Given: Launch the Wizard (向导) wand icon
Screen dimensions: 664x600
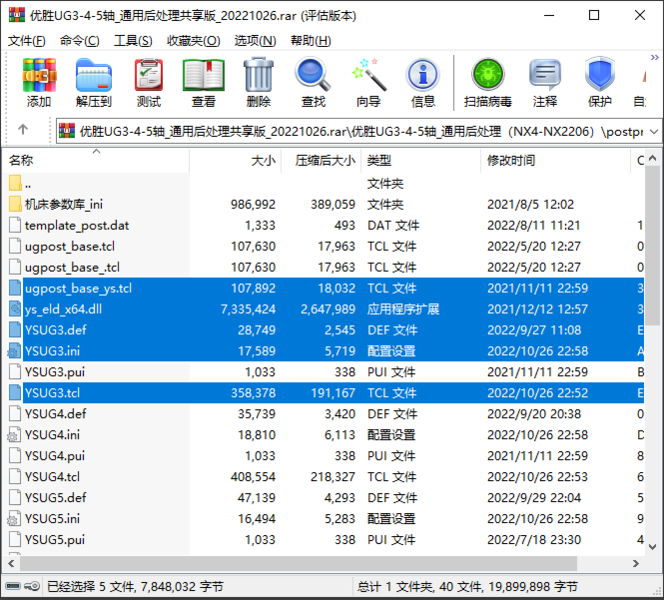Looking at the screenshot, I should coord(368,75).
